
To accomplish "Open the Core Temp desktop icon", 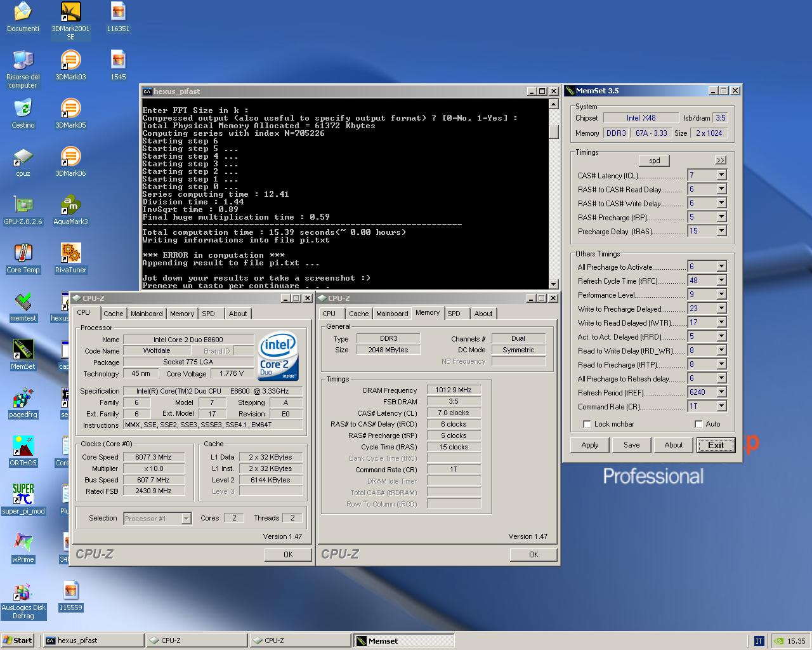I will coord(23,258).
